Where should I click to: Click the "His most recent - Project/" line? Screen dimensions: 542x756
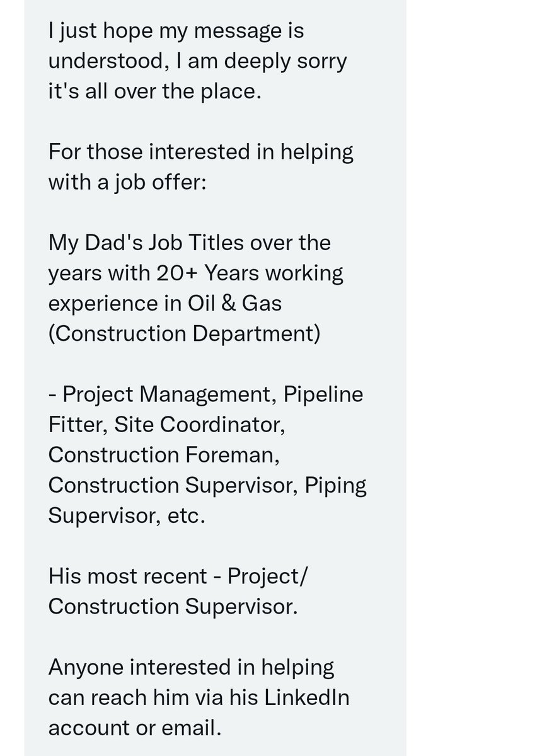[x=179, y=575]
